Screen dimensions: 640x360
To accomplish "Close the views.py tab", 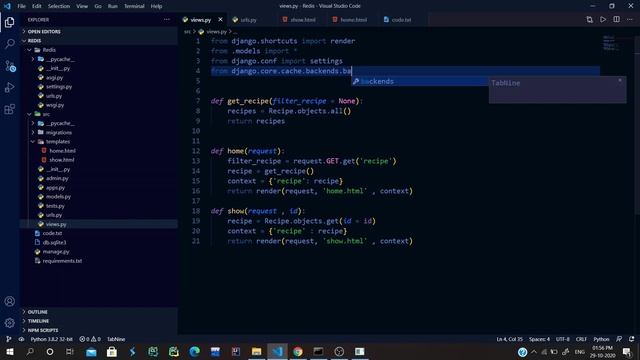I will click(220, 20).
